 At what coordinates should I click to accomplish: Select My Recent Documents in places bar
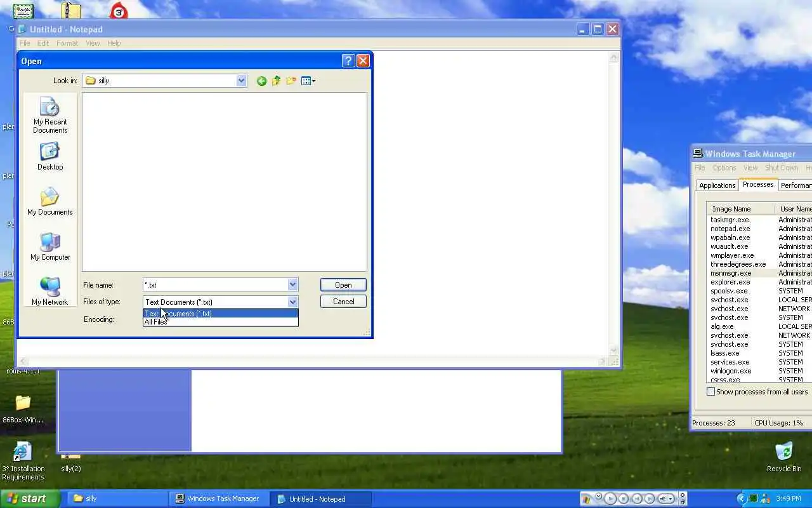[50, 115]
